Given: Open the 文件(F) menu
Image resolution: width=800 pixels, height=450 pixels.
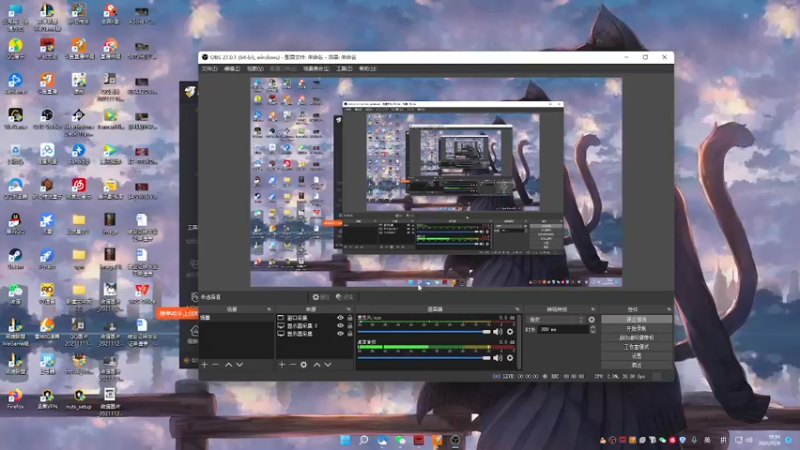Looking at the screenshot, I should pos(209,68).
